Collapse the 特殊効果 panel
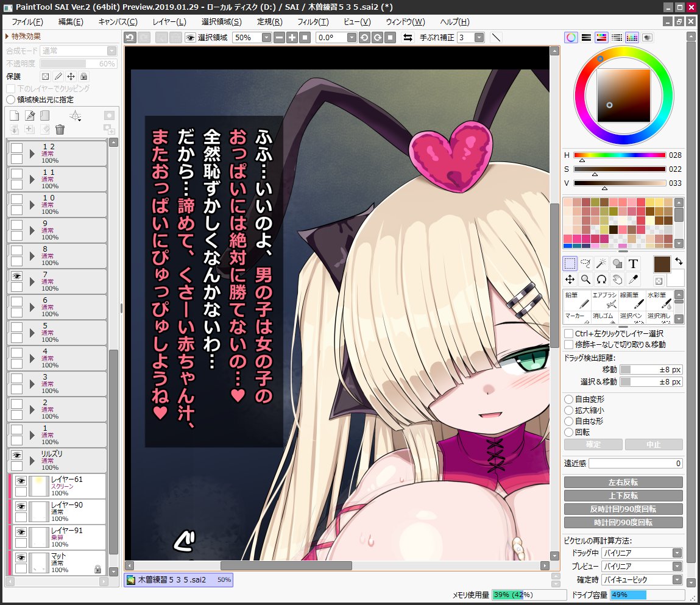 23,36
